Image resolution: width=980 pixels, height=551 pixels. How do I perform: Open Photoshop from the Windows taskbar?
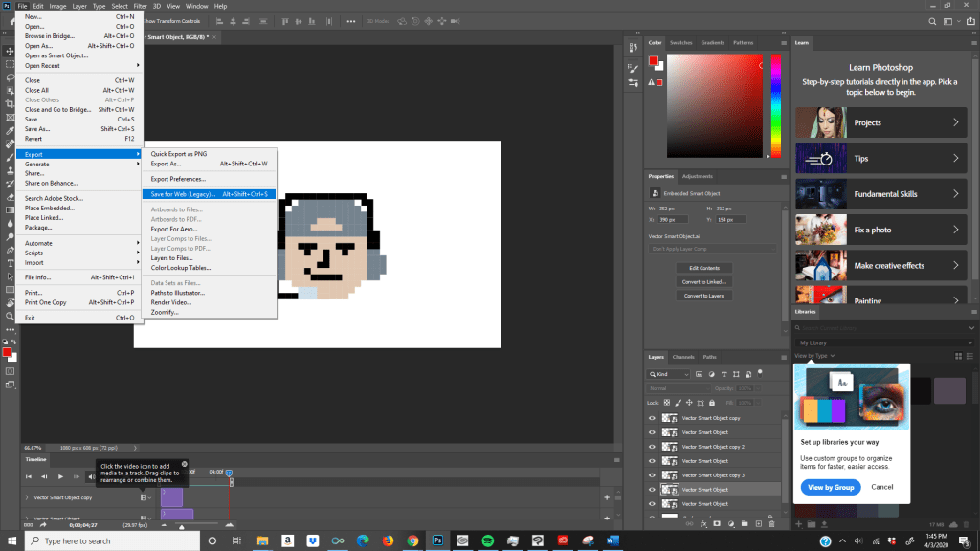click(x=438, y=540)
